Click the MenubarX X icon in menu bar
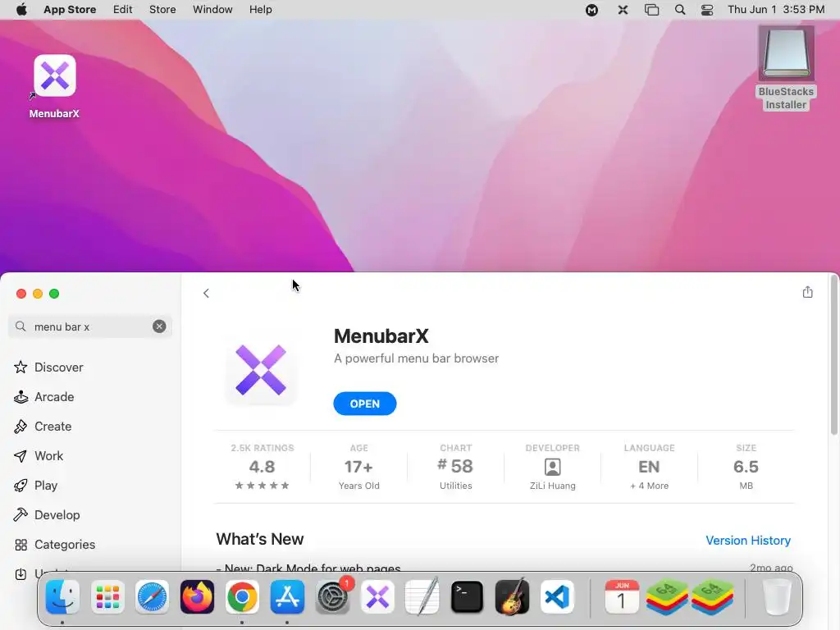The width and height of the screenshot is (840, 630). click(x=623, y=10)
